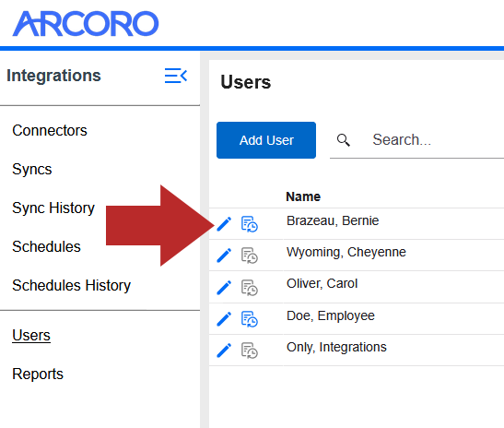This screenshot has width=504, height=428.
Task: Select the name Only, Integrations
Action: (336, 347)
